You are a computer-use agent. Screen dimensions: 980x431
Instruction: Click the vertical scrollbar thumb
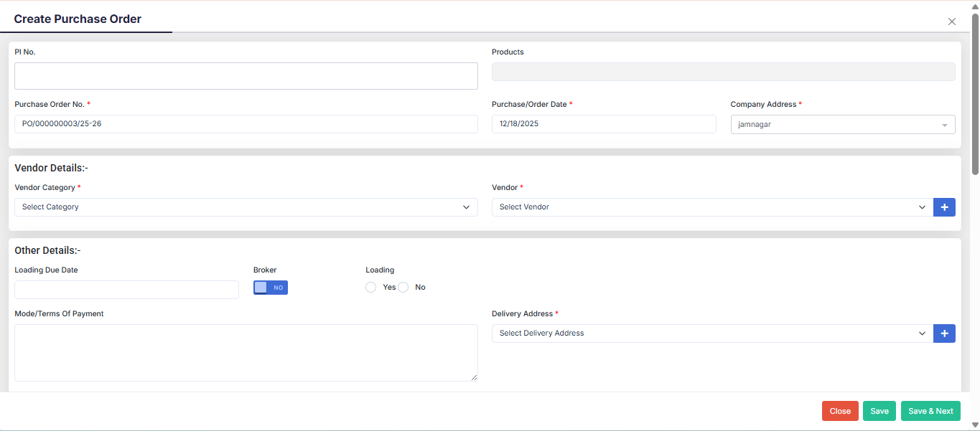(975, 93)
